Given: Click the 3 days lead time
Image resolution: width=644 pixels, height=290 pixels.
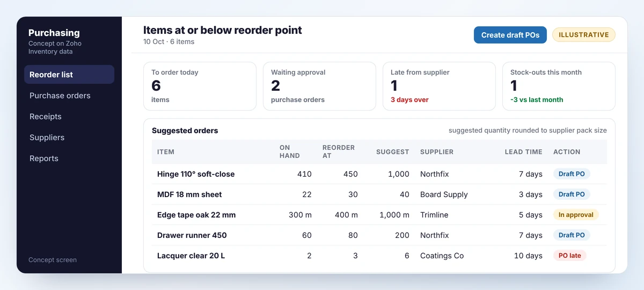Looking at the screenshot, I should click(x=531, y=194).
